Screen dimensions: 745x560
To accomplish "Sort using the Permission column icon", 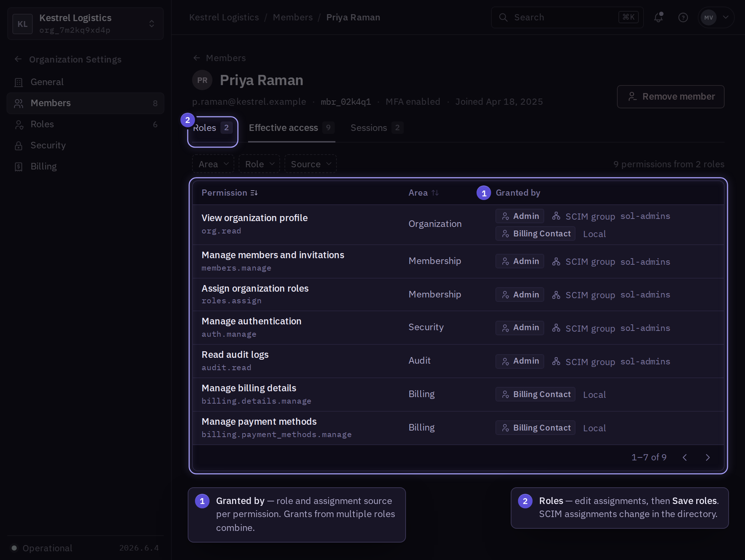I will click(254, 193).
